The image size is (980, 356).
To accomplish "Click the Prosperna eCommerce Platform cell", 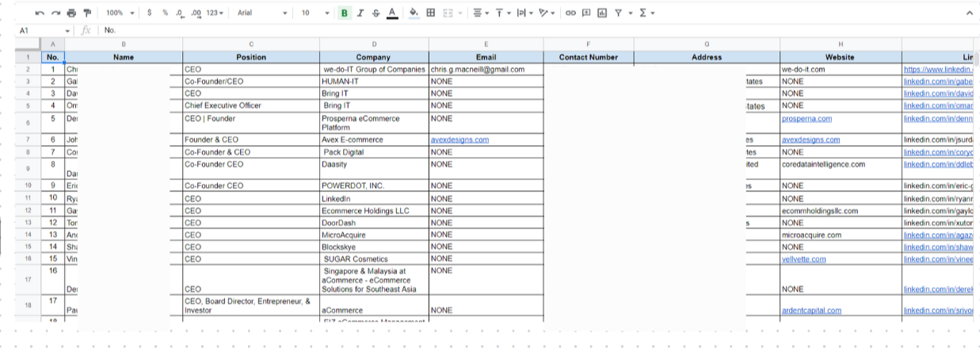I will coord(374,123).
